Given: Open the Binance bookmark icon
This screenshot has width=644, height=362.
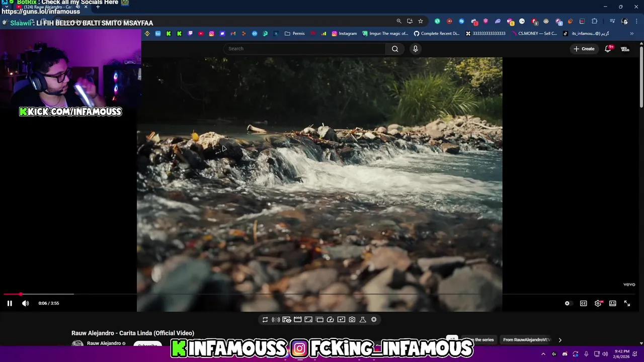Looking at the screenshot, I should [x=147, y=34].
